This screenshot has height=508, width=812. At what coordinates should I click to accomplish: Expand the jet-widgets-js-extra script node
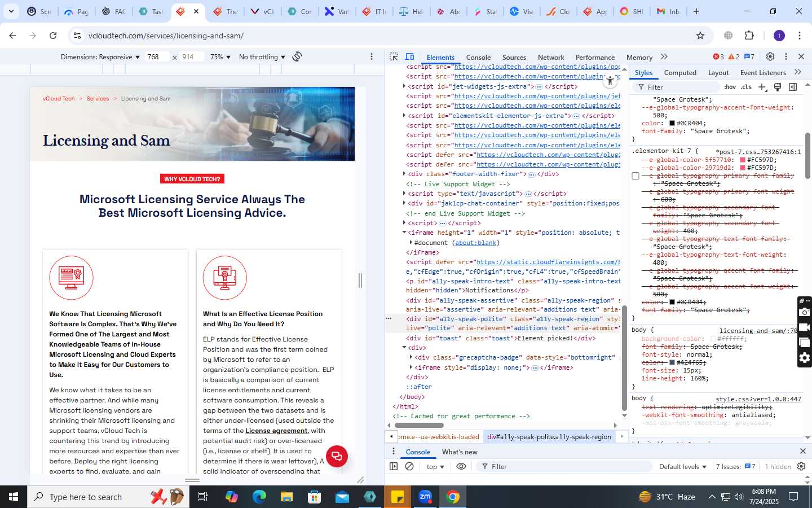[x=404, y=86]
